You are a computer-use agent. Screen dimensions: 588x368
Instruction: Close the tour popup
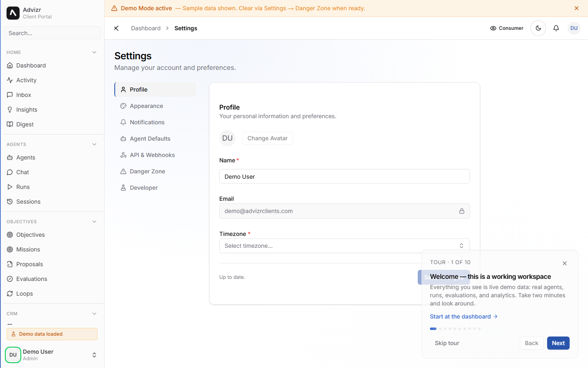point(565,263)
